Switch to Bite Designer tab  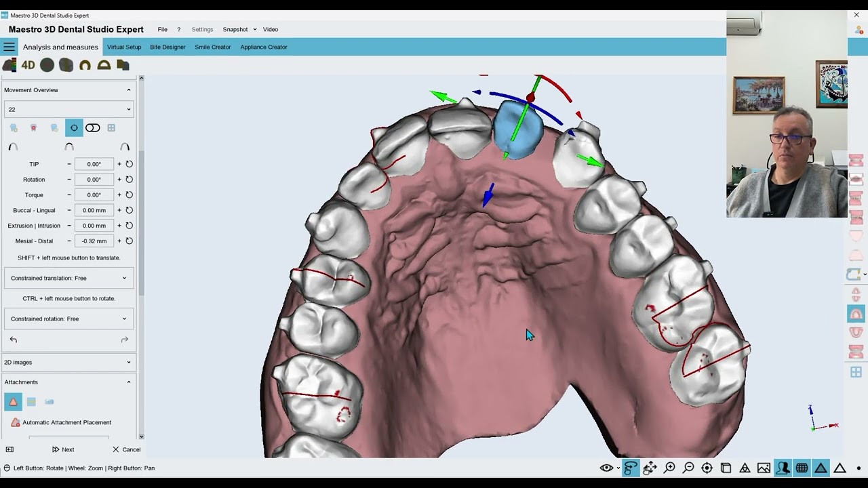pyautogui.click(x=167, y=47)
